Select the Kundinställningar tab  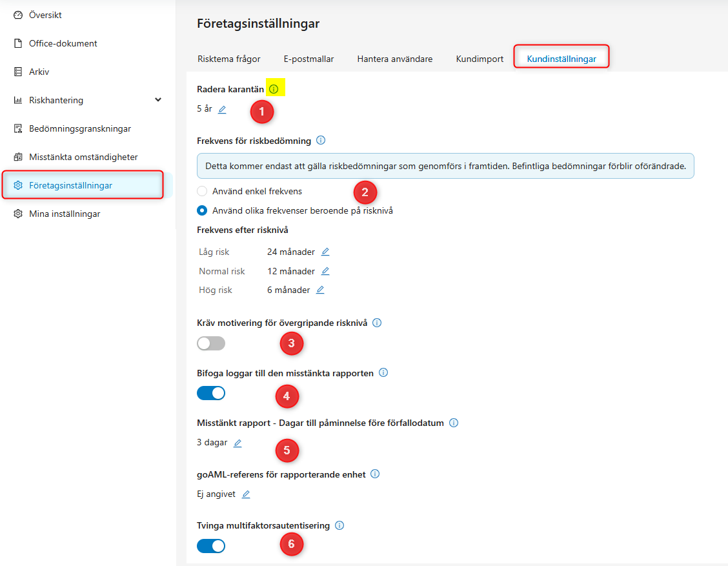(561, 59)
